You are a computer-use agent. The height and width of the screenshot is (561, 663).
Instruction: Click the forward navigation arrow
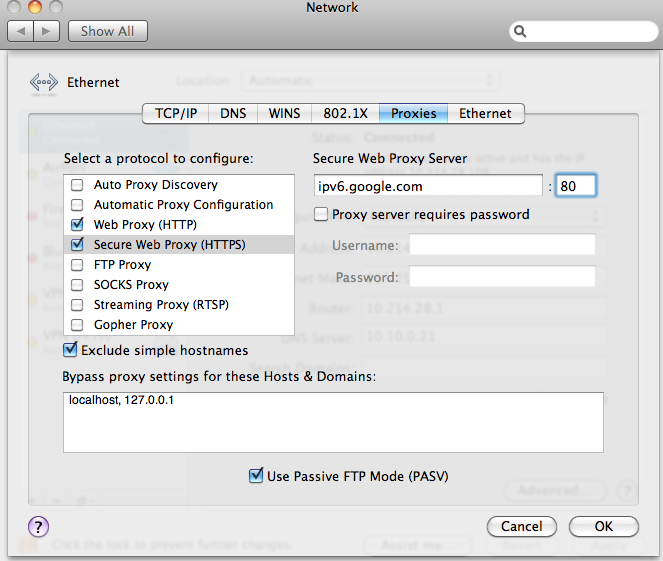tap(46, 31)
